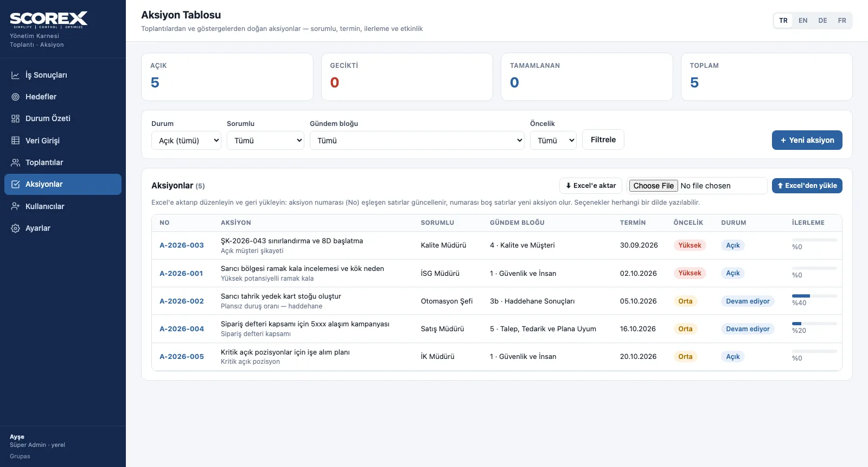
Task: Expand the Sorumlu filter dropdown
Action: click(265, 140)
